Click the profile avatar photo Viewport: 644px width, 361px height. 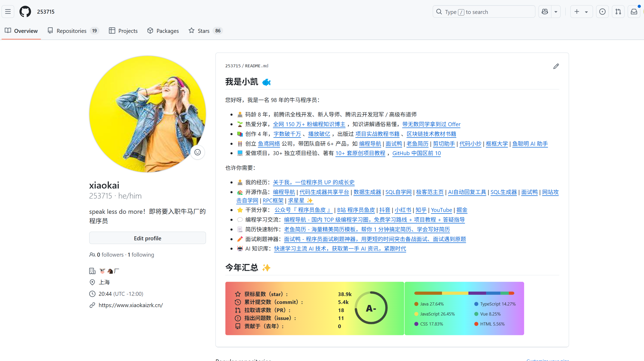point(147,114)
